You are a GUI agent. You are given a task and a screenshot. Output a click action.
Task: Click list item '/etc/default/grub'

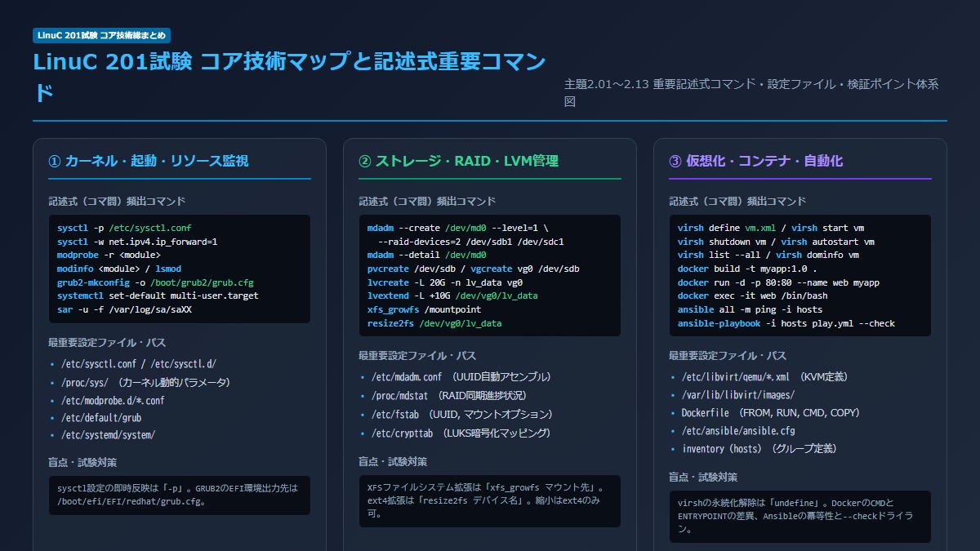point(100,418)
